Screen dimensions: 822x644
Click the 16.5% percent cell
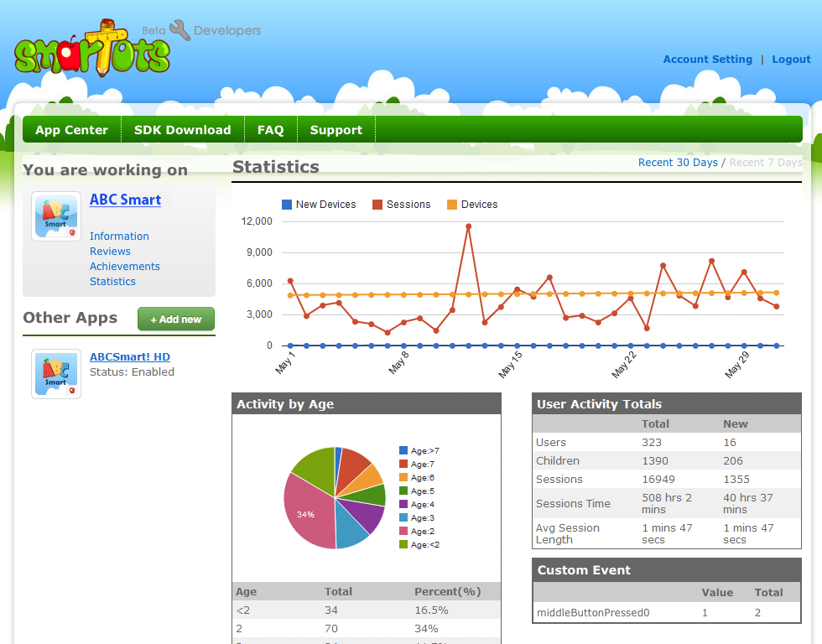tap(431, 610)
